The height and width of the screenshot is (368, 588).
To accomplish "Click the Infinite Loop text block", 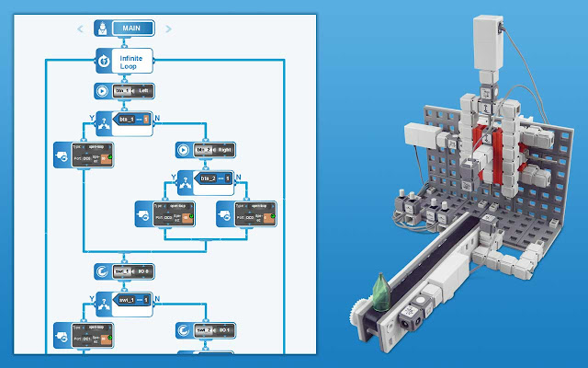I will coord(132,62).
